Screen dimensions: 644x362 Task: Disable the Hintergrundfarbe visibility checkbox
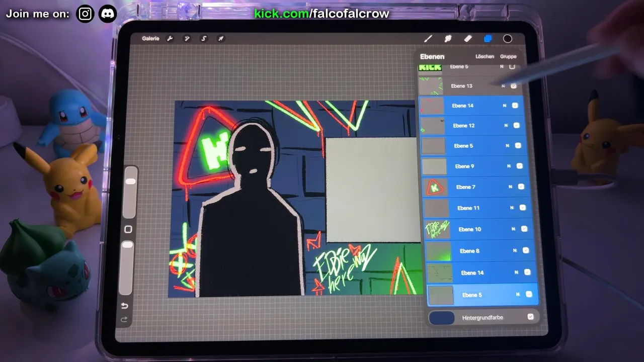(x=530, y=317)
